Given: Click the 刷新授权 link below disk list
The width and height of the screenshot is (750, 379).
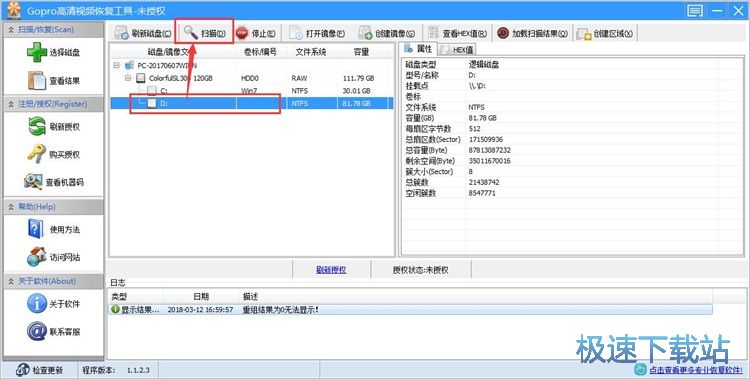Looking at the screenshot, I should click(x=331, y=270).
